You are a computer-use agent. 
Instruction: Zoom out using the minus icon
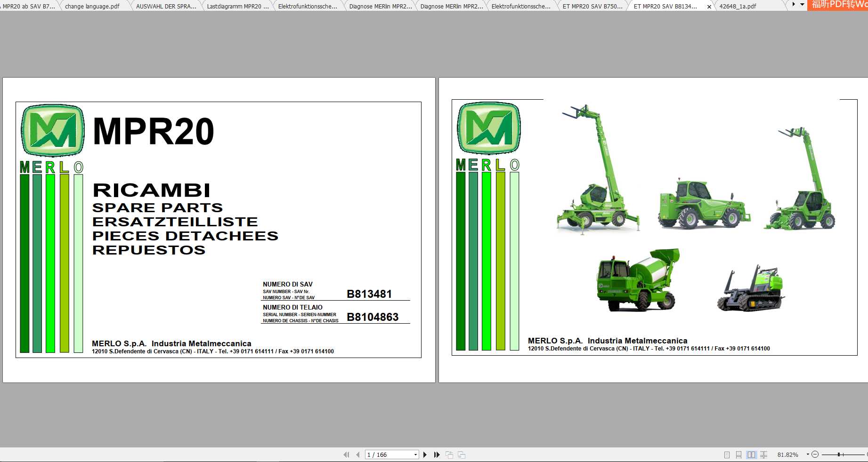coord(815,454)
